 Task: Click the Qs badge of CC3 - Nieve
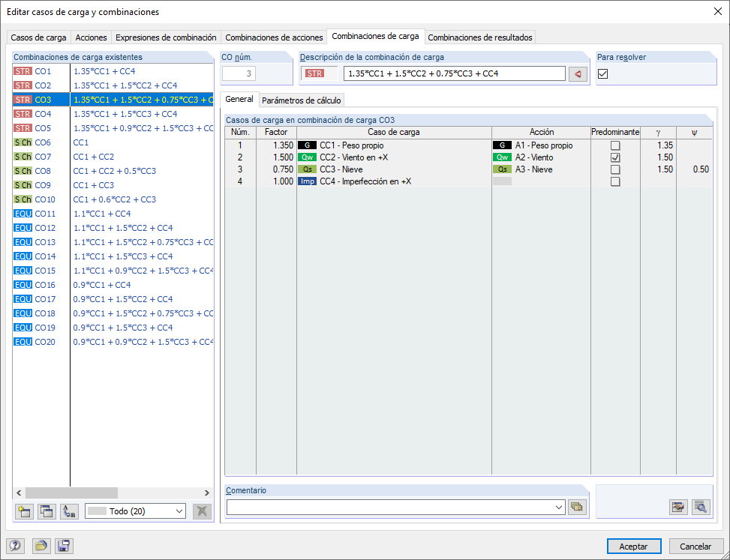[x=307, y=169]
